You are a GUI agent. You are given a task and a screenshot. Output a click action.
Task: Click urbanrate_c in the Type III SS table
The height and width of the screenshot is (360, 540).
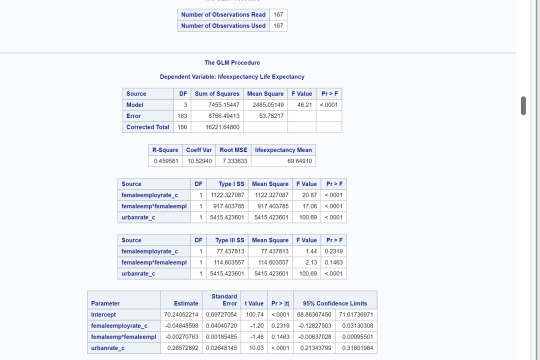point(138,274)
